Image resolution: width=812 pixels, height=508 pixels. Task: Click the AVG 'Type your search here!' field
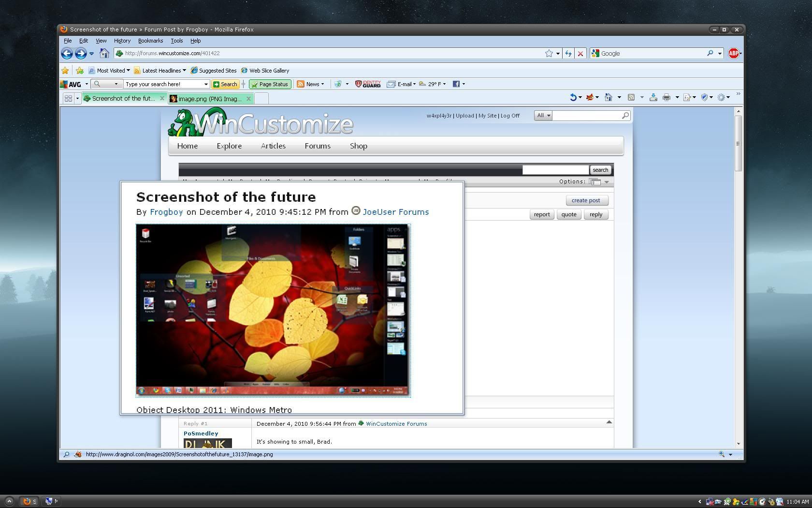[x=164, y=84]
